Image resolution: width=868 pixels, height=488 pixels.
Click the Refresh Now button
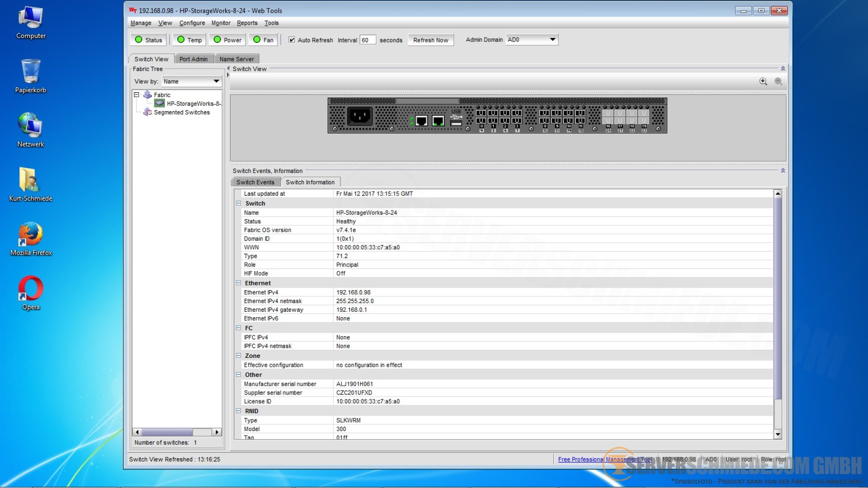pyautogui.click(x=430, y=40)
